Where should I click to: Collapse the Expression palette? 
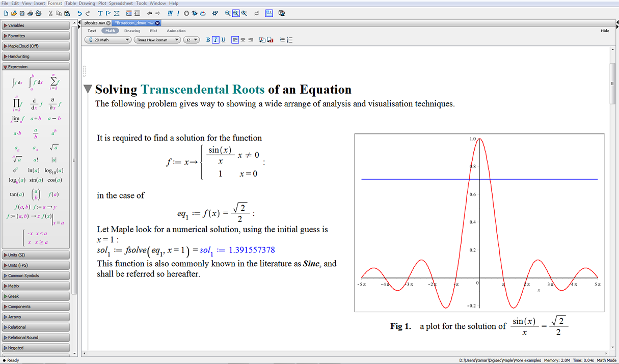(x=35, y=67)
